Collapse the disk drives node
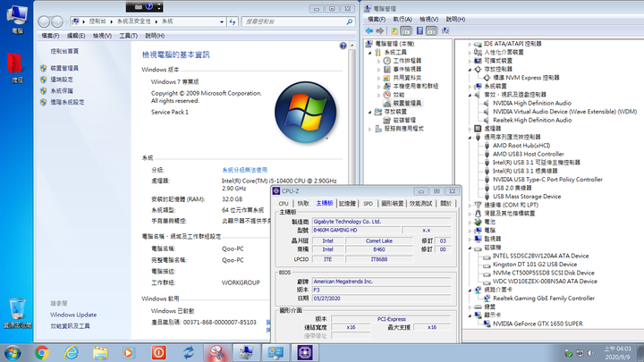Image resolution: width=644 pixels, height=362 pixels. (470, 248)
